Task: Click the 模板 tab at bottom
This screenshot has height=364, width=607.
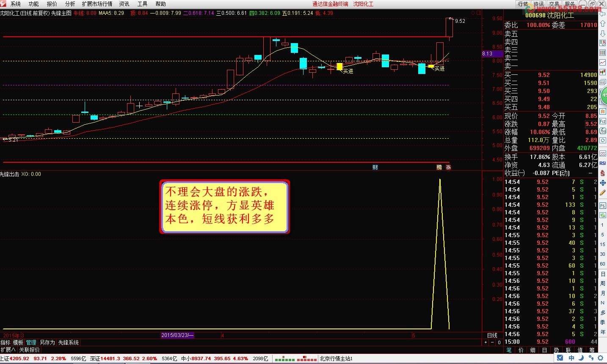Action: point(18,342)
